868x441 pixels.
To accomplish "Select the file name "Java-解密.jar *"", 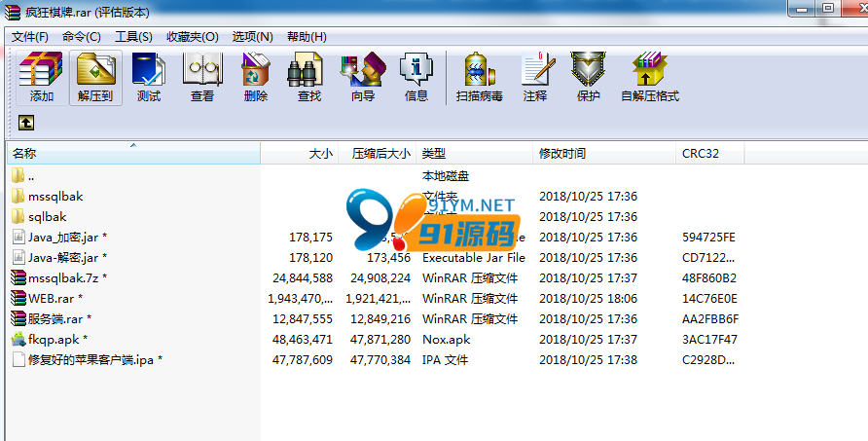I will (x=67, y=258).
